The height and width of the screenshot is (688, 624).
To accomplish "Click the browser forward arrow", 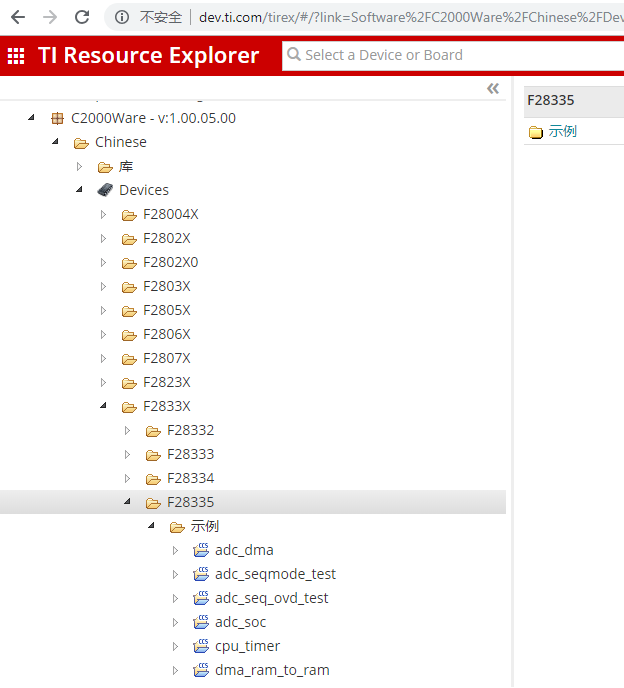I will 50,17.
